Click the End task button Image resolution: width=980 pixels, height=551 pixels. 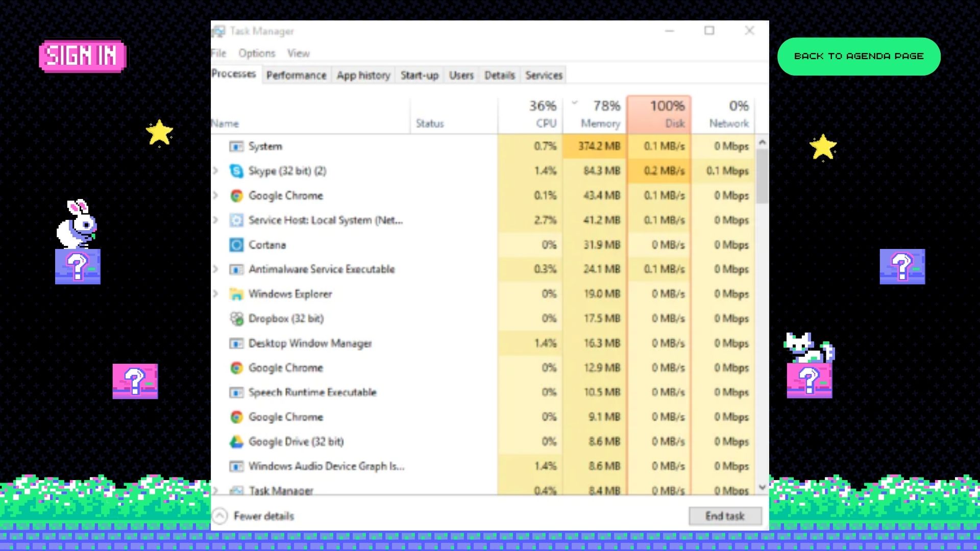click(x=725, y=516)
